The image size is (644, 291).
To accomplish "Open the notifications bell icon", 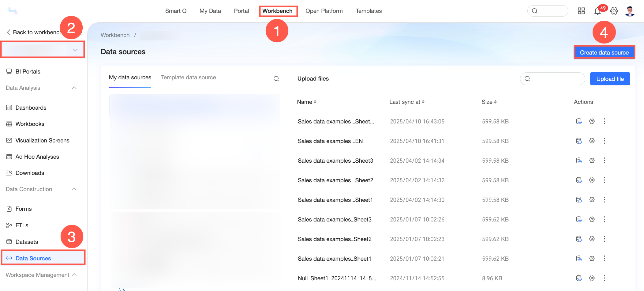I will click(x=597, y=11).
